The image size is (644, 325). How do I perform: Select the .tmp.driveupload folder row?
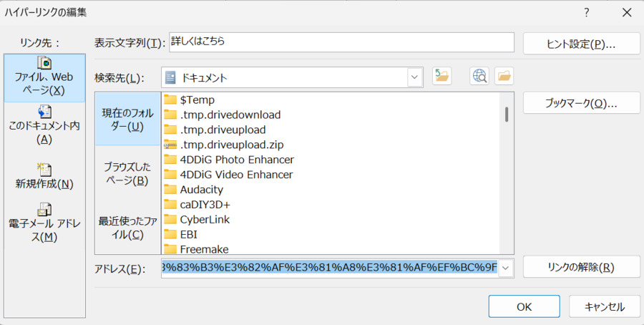(215, 130)
